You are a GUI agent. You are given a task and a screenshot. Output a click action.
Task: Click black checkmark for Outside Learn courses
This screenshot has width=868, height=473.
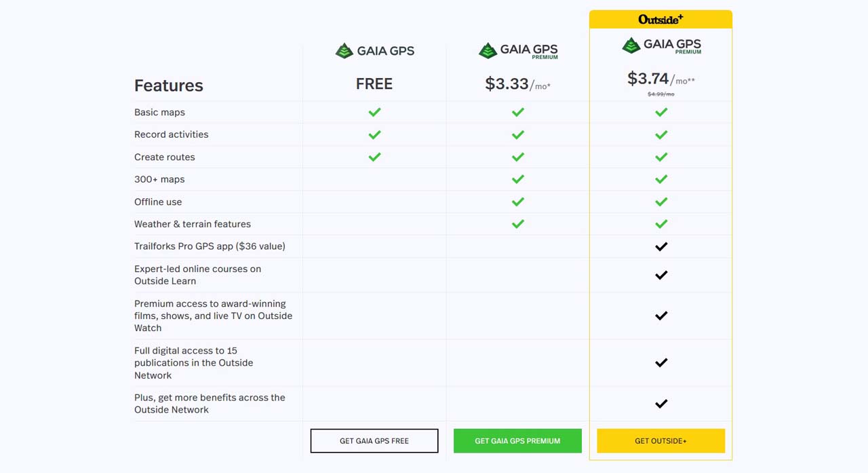(x=661, y=275)
